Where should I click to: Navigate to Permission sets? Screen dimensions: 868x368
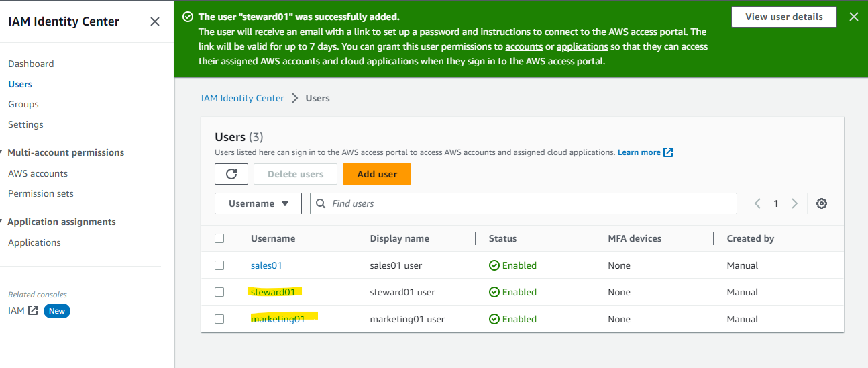[x=41, y=193]
